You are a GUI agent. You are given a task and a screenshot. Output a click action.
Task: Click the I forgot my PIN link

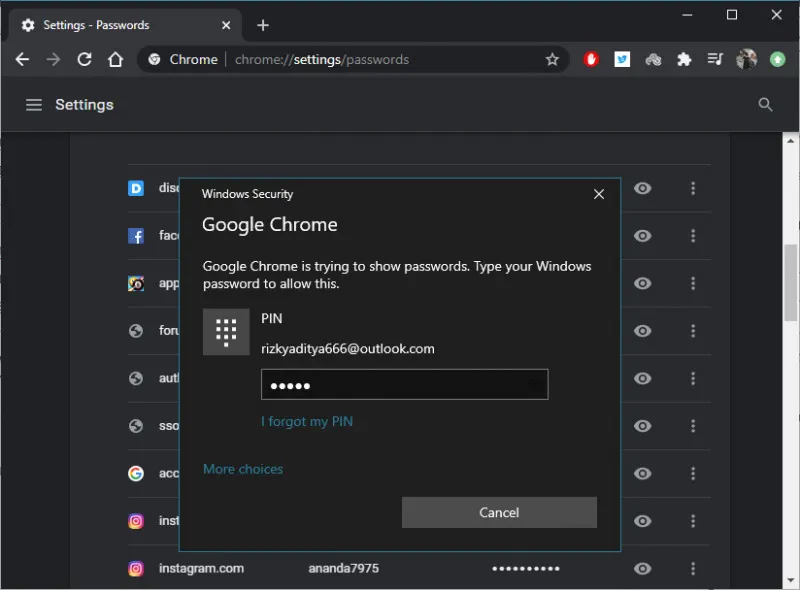point(307,421)
